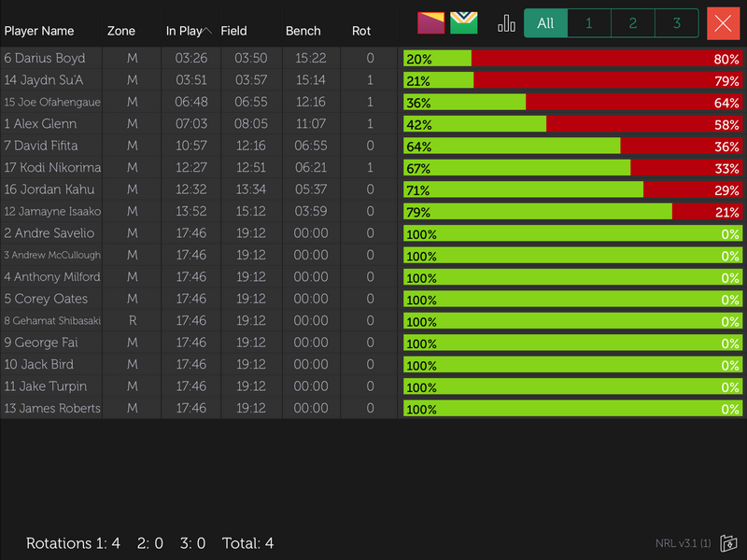This screenshot has height=560, width=747.
Task: Click Alex Glenn's Field time 08:05
Action: tap(251, 124)
